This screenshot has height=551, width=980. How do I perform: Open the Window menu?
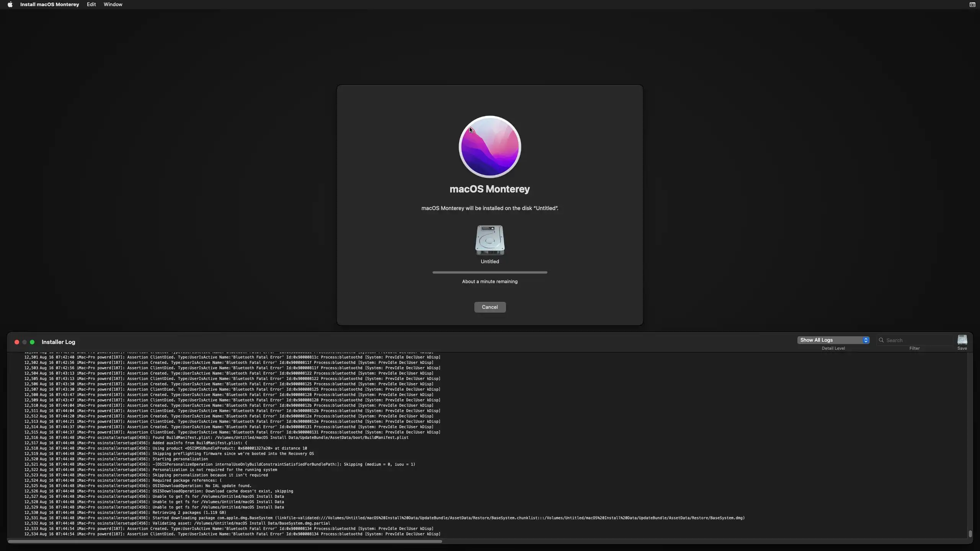[x=113, y=5]
